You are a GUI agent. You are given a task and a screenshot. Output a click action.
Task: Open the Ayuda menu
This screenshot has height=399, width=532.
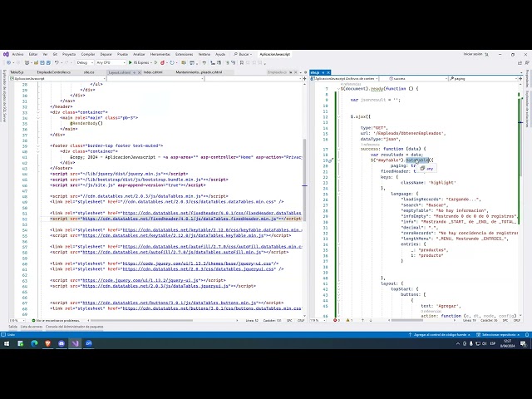pyautogui.click(x=220, y=54)
